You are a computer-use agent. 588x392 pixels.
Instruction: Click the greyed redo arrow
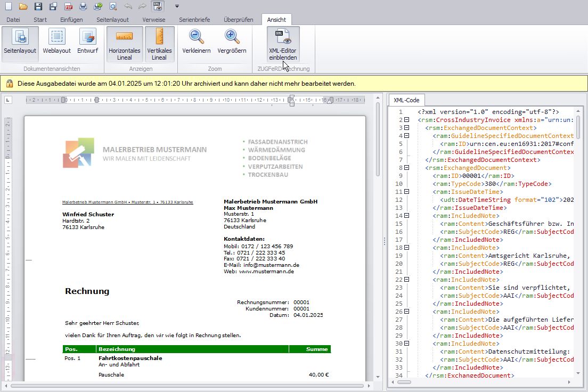point(142,6)
